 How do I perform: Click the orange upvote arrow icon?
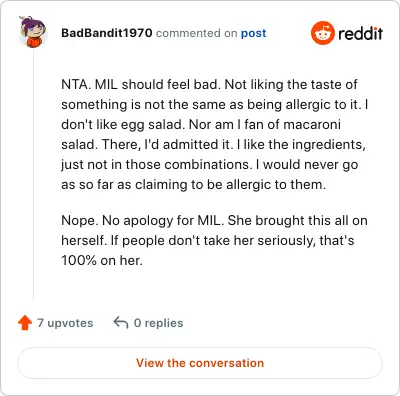pyautogui.click(x=25, y=323)
